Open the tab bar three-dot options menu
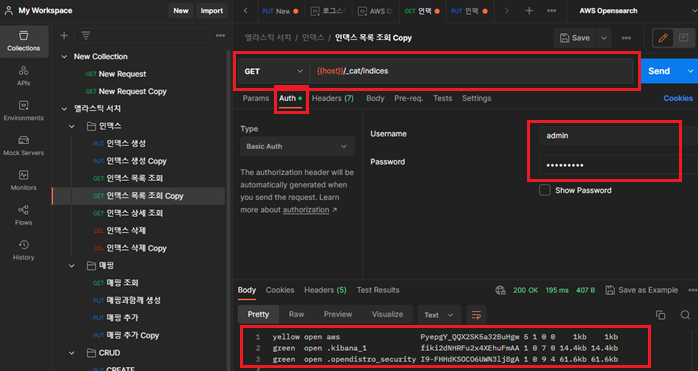The image size is (698, 371). click(552, 11)
